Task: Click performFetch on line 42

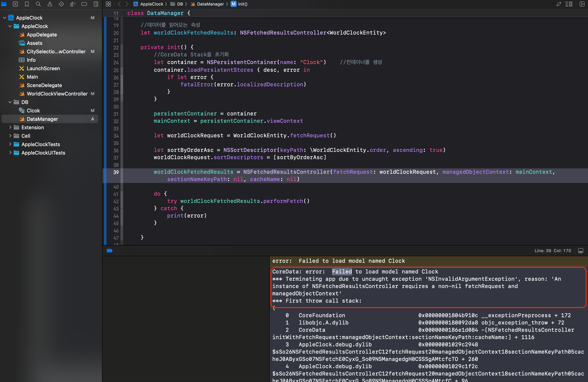Action: coord(283,201)
